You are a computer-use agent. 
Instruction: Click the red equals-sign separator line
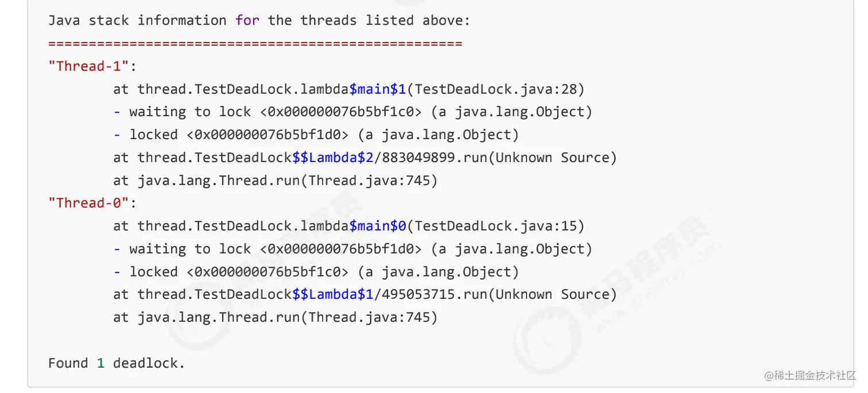[x=255, y=44]
